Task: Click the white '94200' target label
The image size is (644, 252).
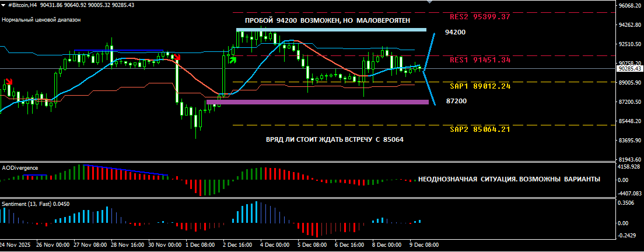Action: pyautogui.click(x=456, y=32)
